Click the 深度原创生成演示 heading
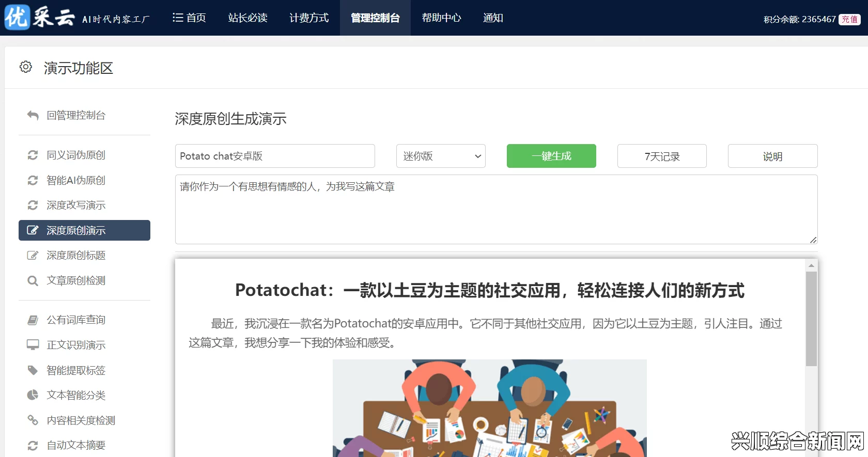This screenshot has width=868, height=457. pos(230,119)
